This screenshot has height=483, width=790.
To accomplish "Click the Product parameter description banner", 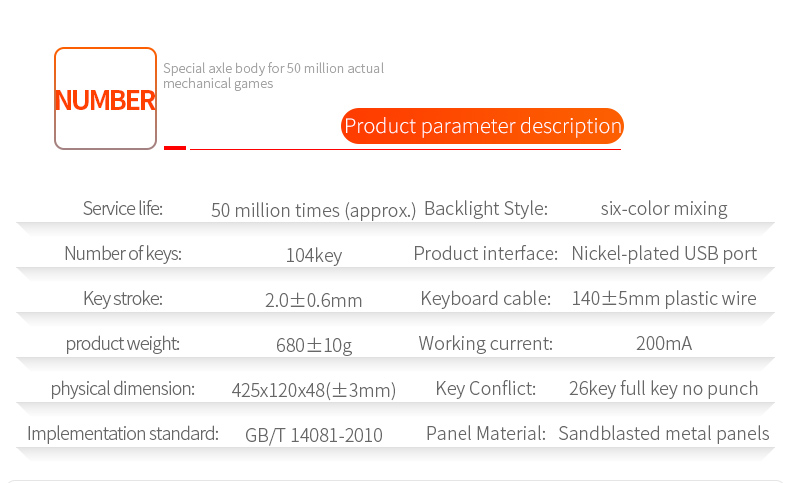I will tap(482, 126).
